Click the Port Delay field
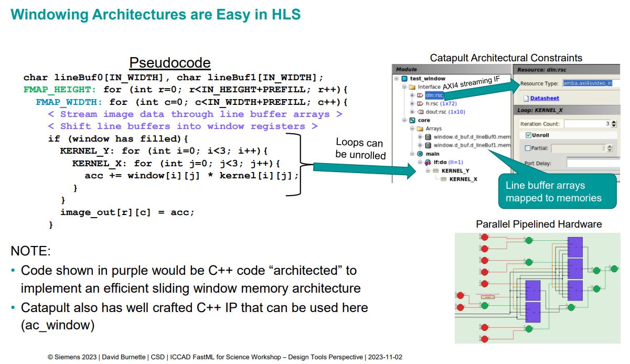Viewport: 630px width, 364px height. pos(593,163)
